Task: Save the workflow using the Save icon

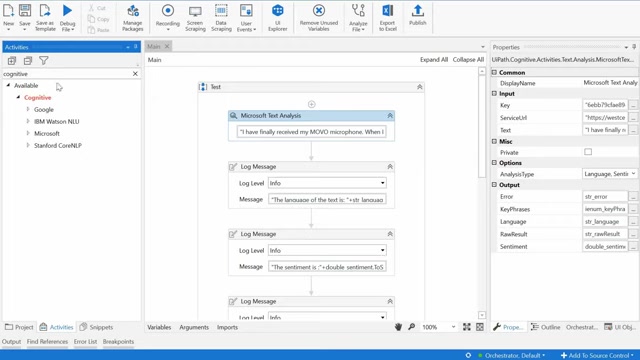Action: (x=25, y=17)
